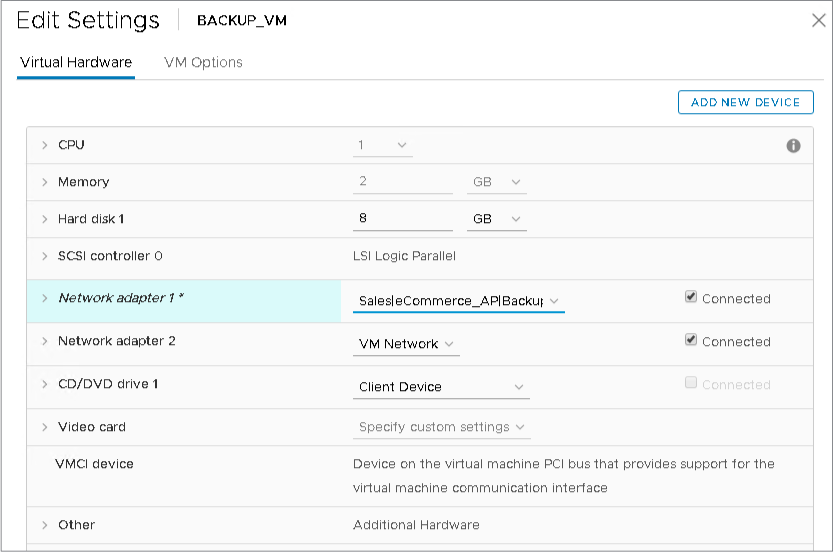Expand SCSI controller 0 row
The width and height of the screenshot is (833, 552).
[x=45, y=257]
